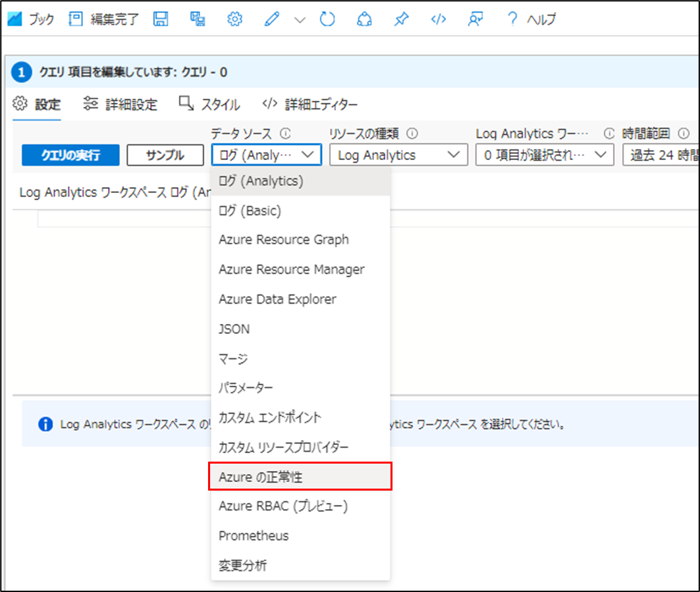Open Log Analytics workspace selection dropdown
700x592 pixels.
(x=545, y=155)
